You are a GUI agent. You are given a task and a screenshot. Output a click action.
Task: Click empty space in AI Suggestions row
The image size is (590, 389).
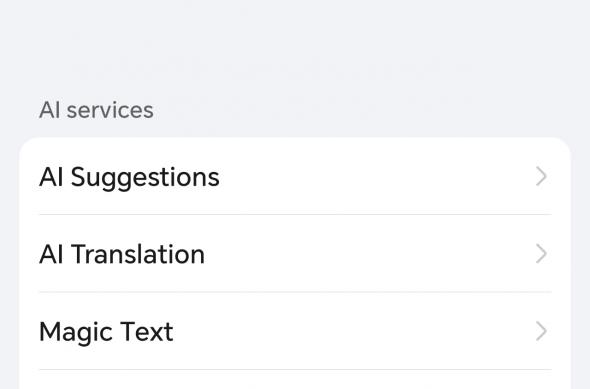(376, 176)
